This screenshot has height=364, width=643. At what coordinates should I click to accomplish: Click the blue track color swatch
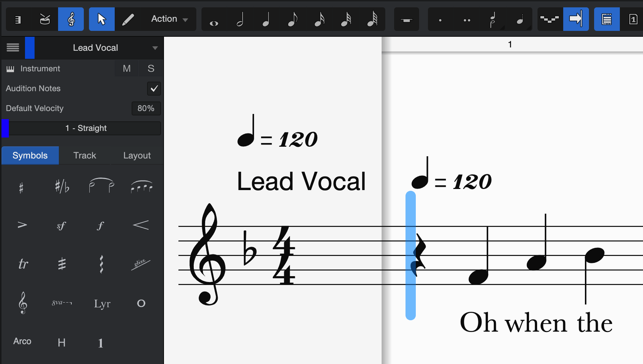(30, 48)
